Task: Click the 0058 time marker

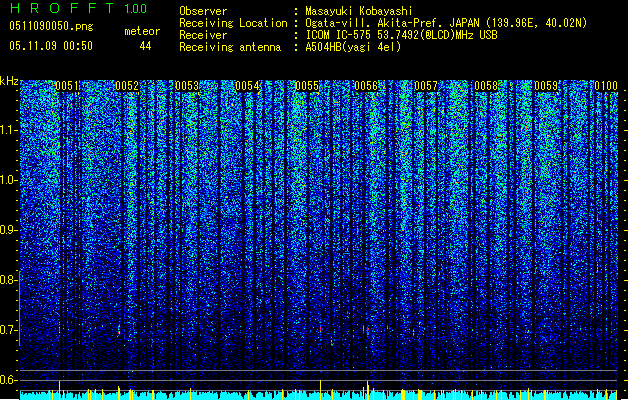Action: tap(486, 86)
